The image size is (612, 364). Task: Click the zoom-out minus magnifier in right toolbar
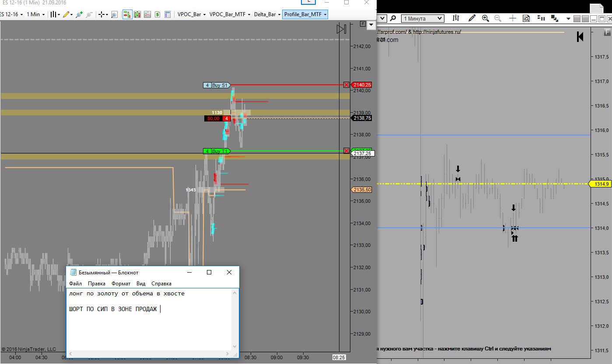pyautogui.click(x=498, y=18)
